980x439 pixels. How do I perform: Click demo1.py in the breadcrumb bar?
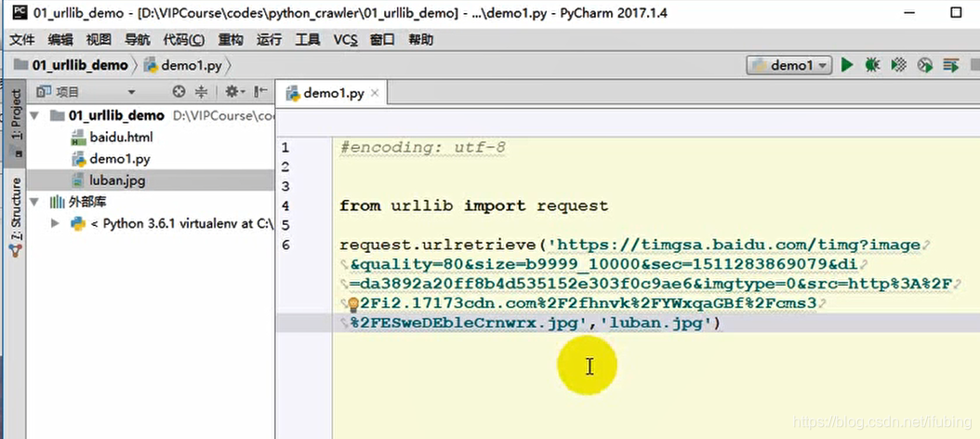(x=184, y=65)
